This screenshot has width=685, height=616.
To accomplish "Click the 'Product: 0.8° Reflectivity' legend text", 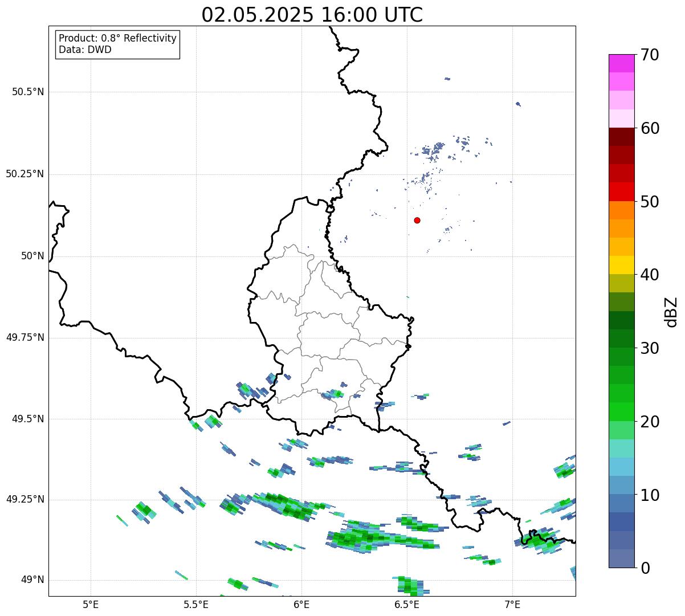I will (118, 38).
